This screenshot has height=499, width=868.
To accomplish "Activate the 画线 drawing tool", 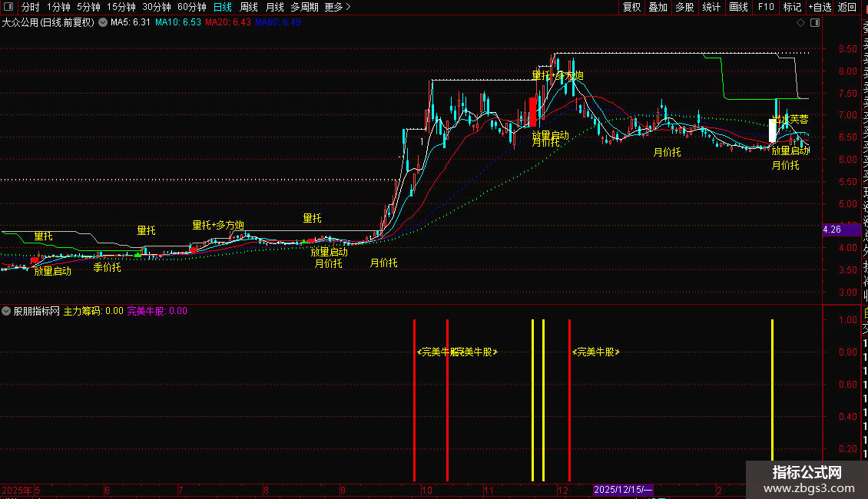I will pos(738,7).
